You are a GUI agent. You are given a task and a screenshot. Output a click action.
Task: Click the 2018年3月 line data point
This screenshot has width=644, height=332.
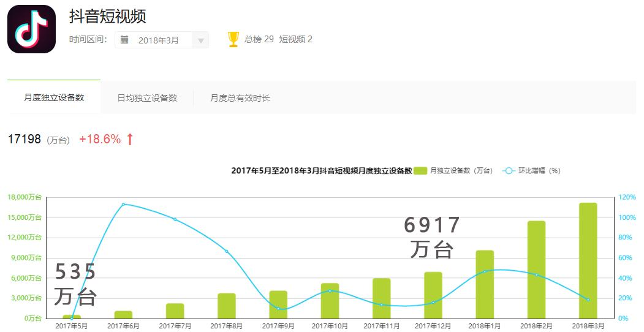[588, 300]
